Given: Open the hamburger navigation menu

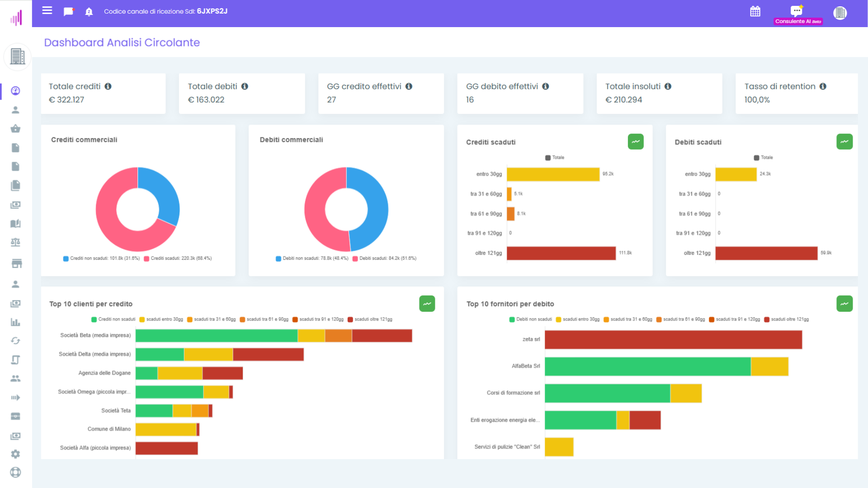Looking at the screenshot, I should [47, 11].
